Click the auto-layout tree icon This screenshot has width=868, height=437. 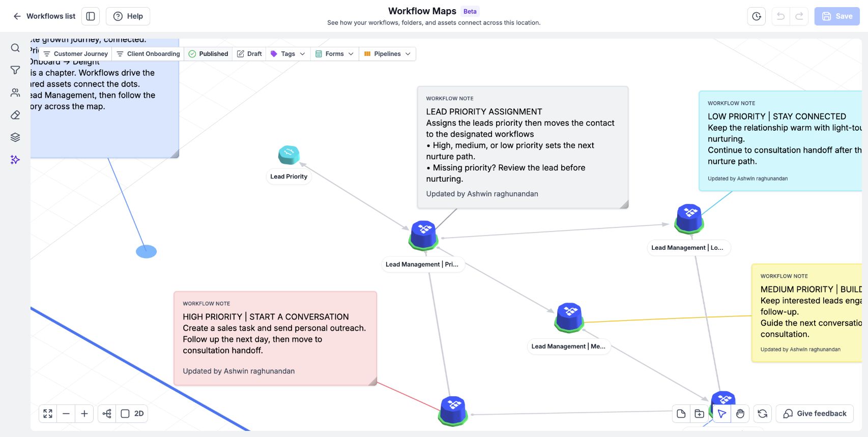point(107,414)
